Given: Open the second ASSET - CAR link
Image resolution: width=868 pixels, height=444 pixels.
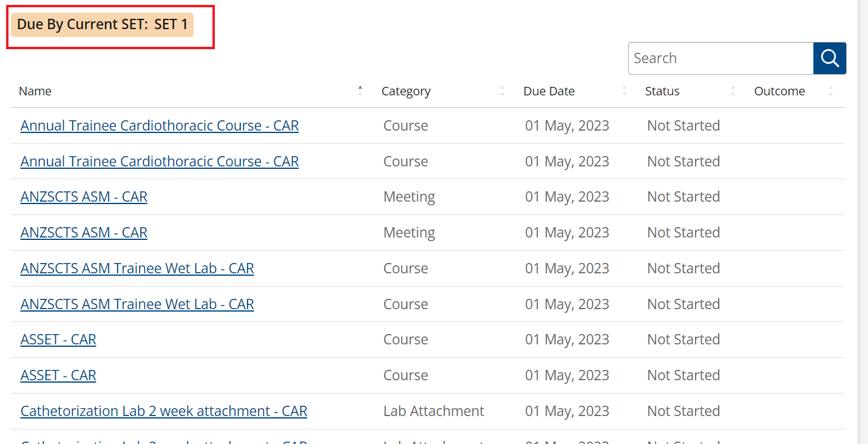Looking at the screenshot, I should 58,375.
